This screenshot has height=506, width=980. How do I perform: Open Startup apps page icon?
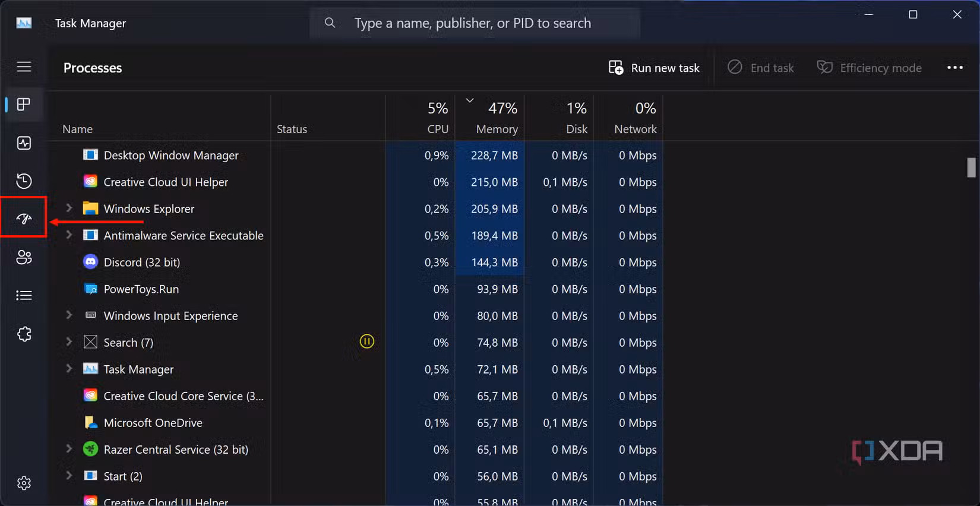point(24,219)
